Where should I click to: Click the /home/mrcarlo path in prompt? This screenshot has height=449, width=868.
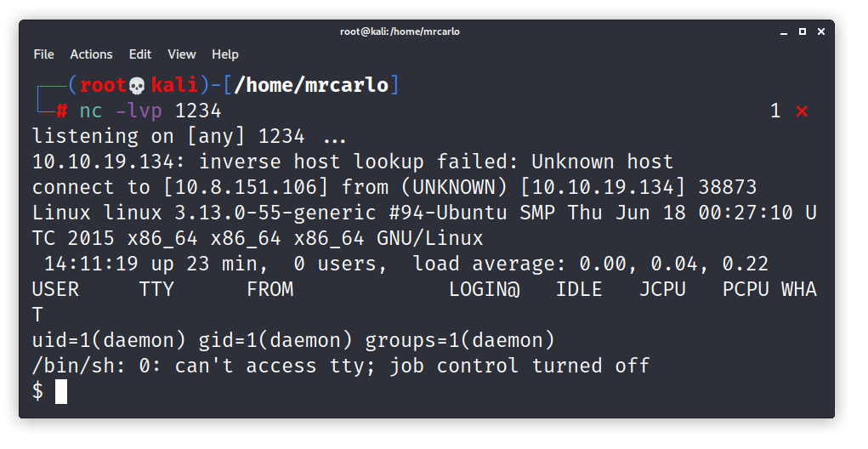pyautogui.click(x=312, y=85)
